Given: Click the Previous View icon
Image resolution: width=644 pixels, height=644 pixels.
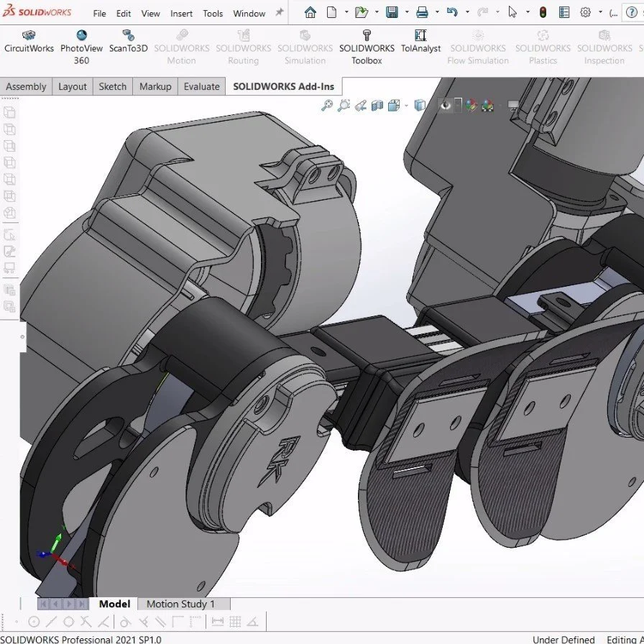Looking at the screenshot, I should 361,106.
